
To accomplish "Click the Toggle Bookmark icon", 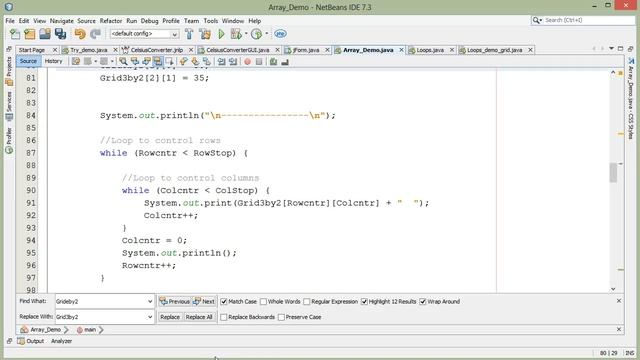I will [207, 62].
